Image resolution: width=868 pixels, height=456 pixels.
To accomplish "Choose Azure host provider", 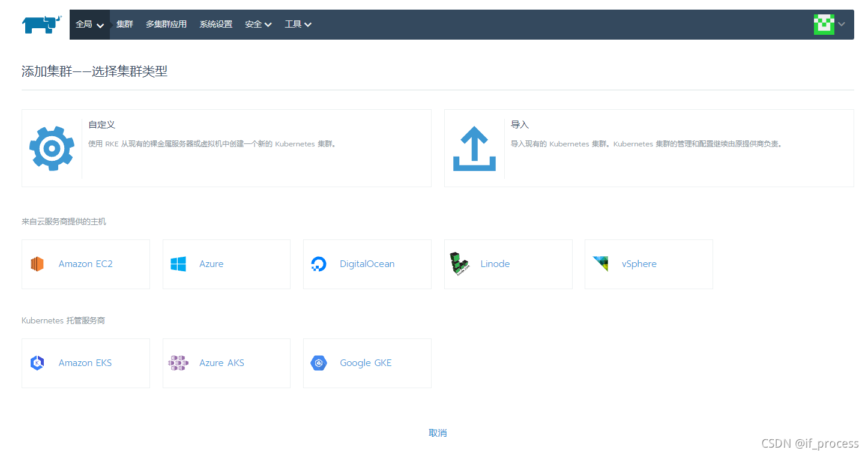I will tap(226, 264).
